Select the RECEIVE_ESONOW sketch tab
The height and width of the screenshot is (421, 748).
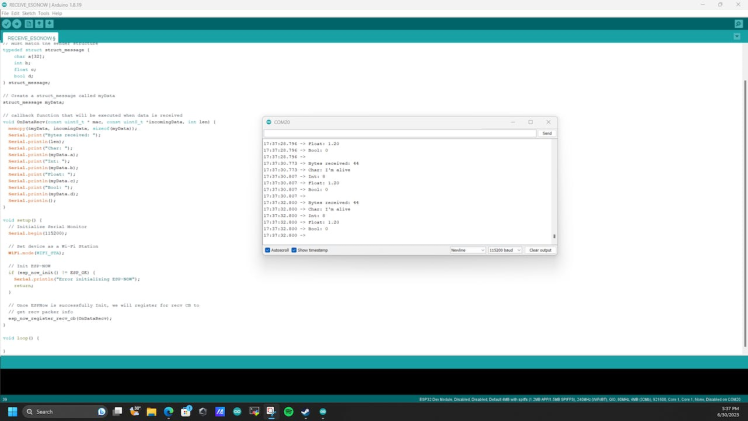pyautogui.click(x=31, y=38)
